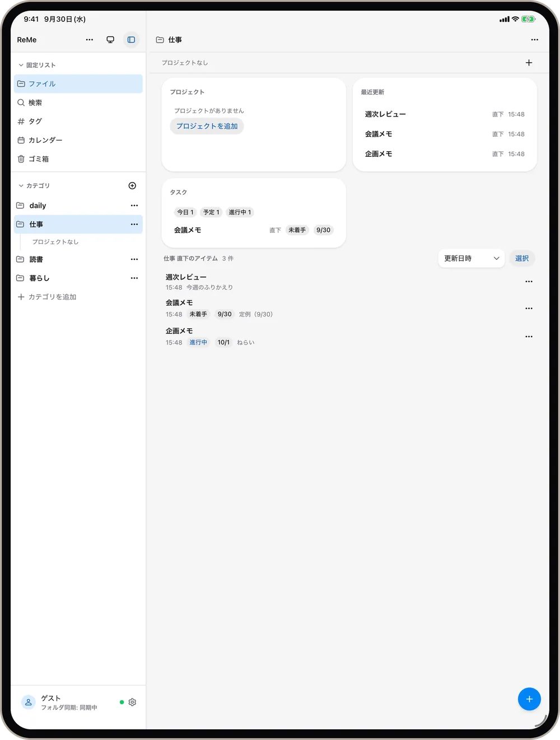Open the 更新日時 sort dropdown
The image size is (560, 740).
[x=472, y=258]
